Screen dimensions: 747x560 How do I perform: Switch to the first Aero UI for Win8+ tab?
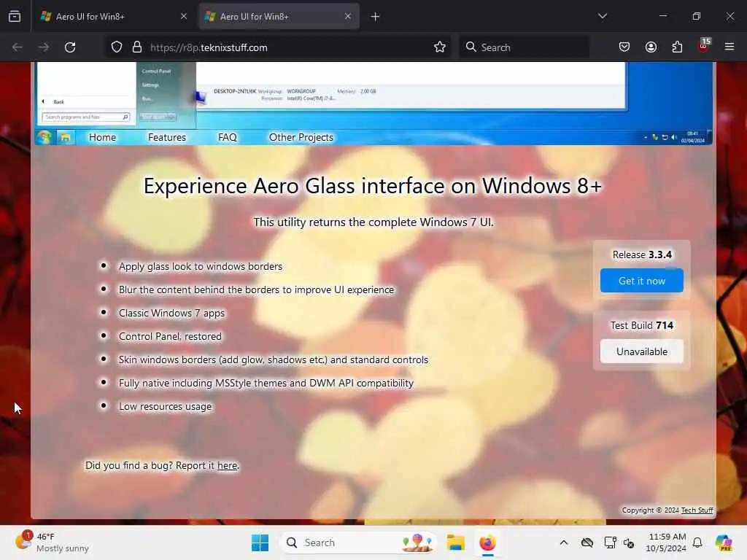coord(114,16)
